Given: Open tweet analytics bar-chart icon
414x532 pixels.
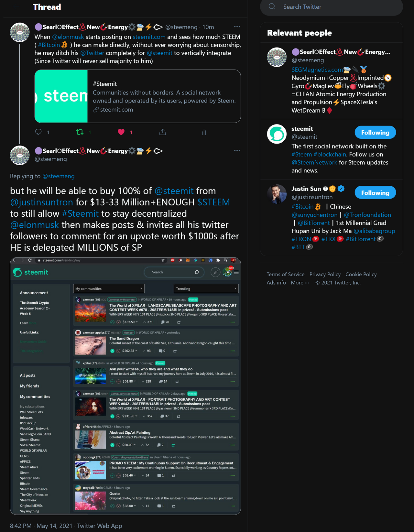Looking at the screenshot, I should pyautogui.click(x=204, y=132).
